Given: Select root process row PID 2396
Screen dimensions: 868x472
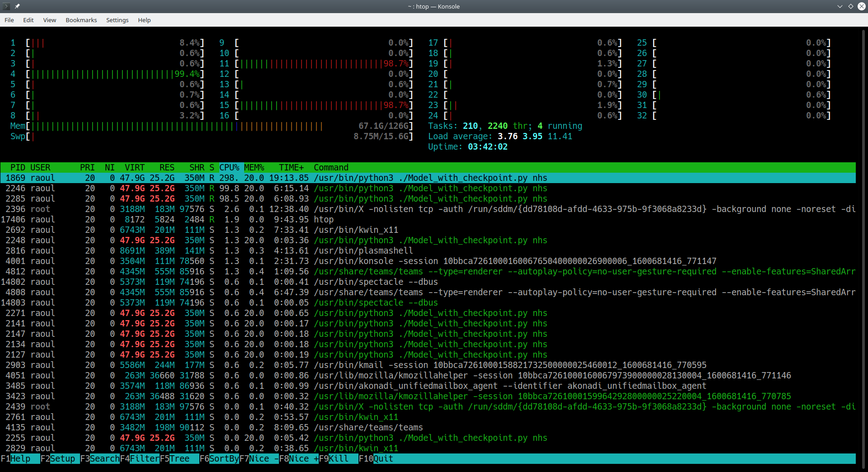Looking at the screenshot, I should click(428, 209).
